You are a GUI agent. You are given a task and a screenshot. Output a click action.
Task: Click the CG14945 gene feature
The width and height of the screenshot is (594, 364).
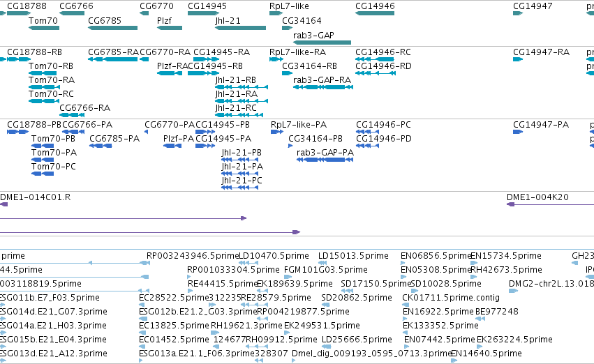tap(203, 13)
